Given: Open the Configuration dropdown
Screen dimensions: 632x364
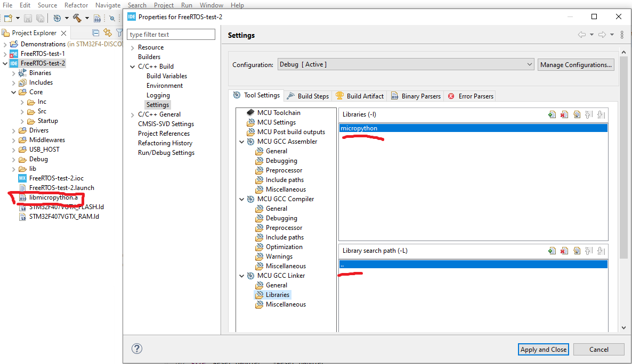Looking at the screenshot, I should point(406,64).
